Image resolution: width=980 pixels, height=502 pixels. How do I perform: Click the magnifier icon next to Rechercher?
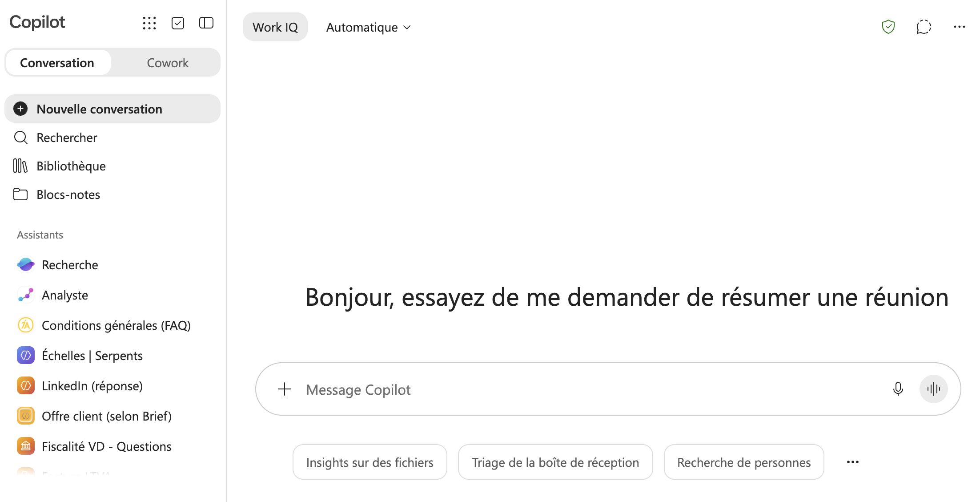pos(20,138)
